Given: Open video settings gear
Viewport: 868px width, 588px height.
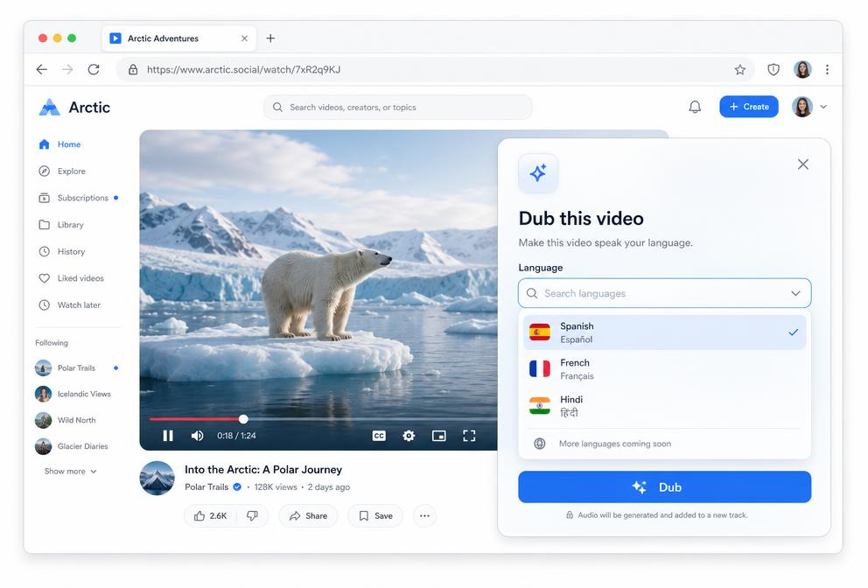Looking at the screenshot, I should point(409,436).
